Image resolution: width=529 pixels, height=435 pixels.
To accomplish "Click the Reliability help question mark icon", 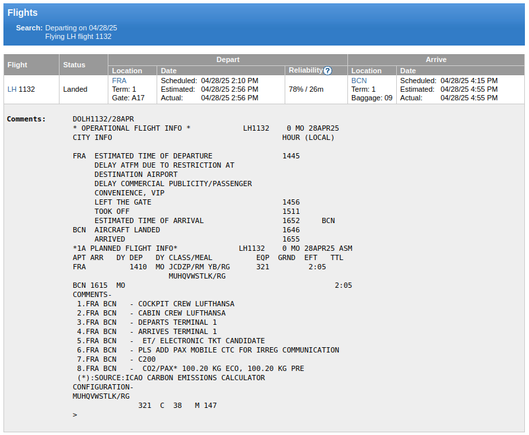I will click(x=327, y=71).
